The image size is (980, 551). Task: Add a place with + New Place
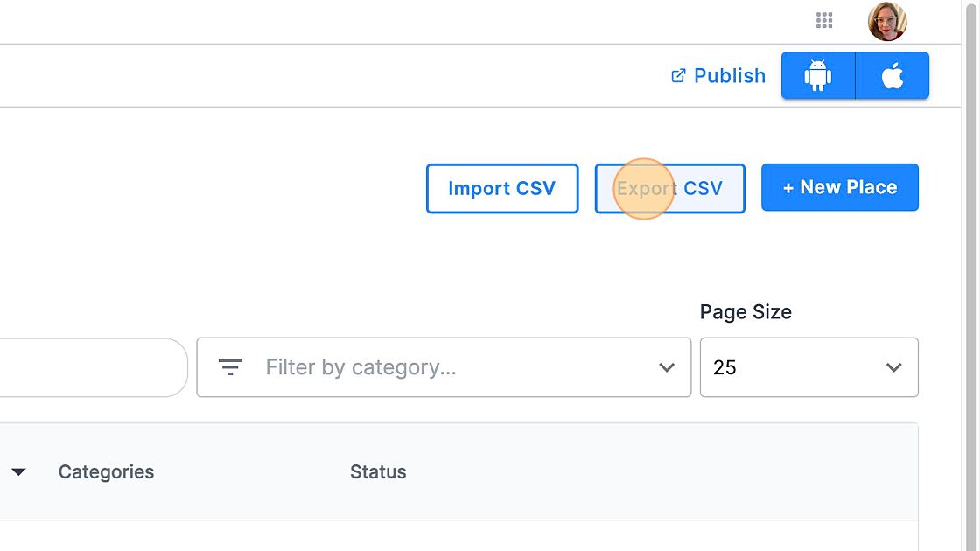click(x=839, y=187)
